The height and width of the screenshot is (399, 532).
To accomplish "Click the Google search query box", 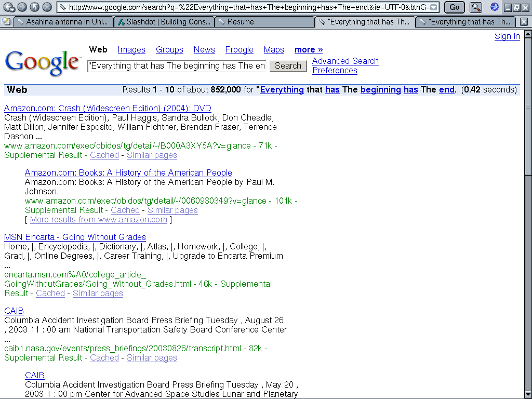I will click(177, 66).
